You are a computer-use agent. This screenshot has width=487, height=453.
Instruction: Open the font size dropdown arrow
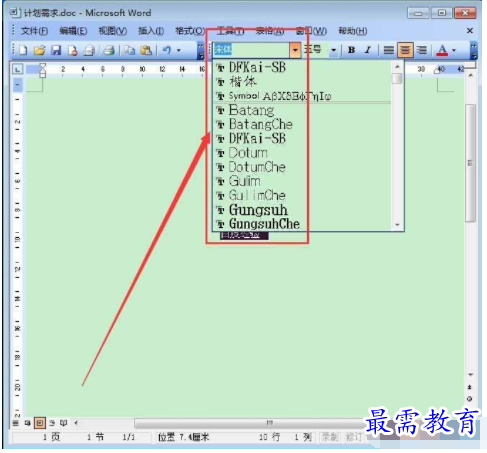[333, 50]
